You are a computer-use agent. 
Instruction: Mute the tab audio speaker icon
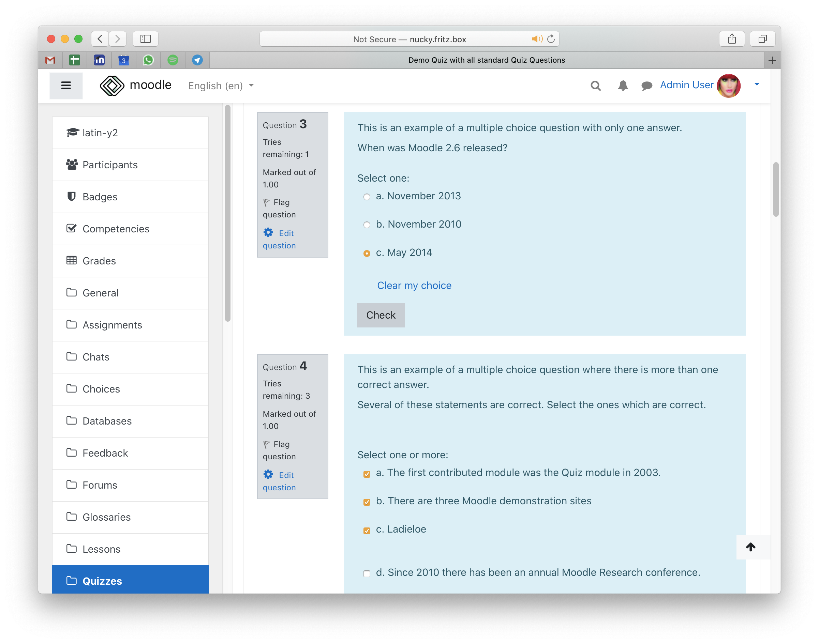point(537,39)
